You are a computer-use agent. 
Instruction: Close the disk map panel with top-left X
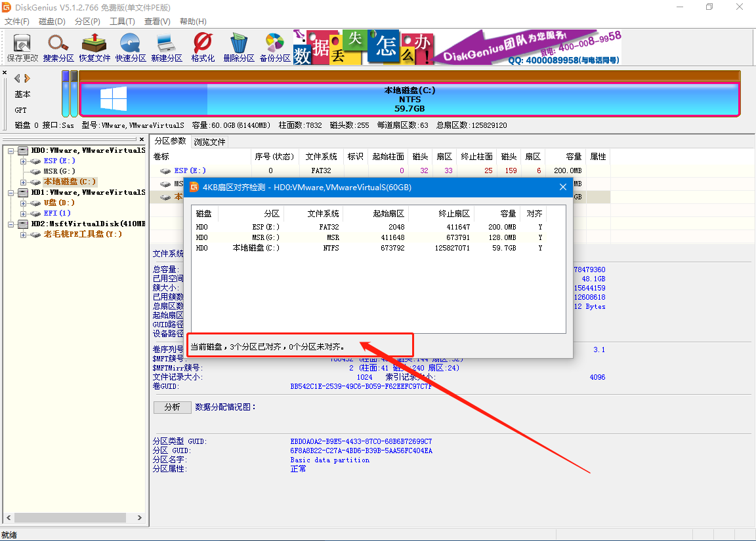point(5,73)
